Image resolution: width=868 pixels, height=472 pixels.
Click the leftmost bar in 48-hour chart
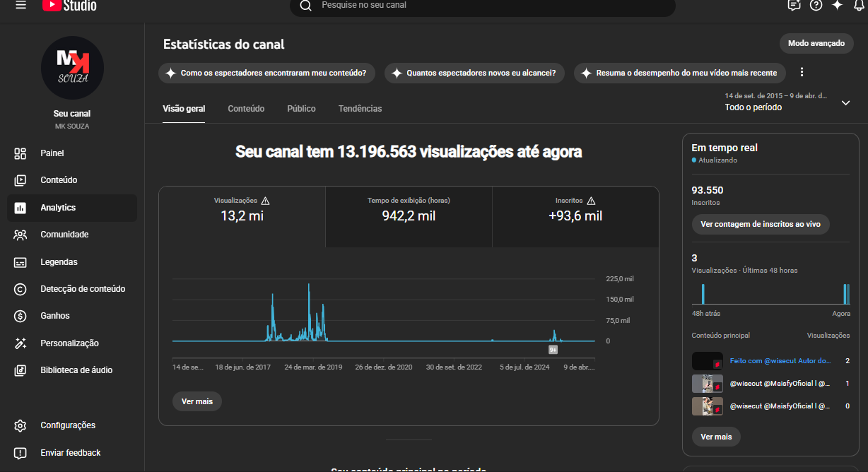(703, 294)
